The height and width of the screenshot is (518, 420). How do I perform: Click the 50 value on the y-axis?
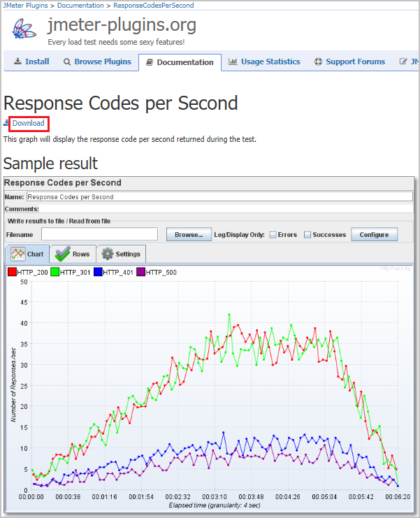click(x=24, y=282)
